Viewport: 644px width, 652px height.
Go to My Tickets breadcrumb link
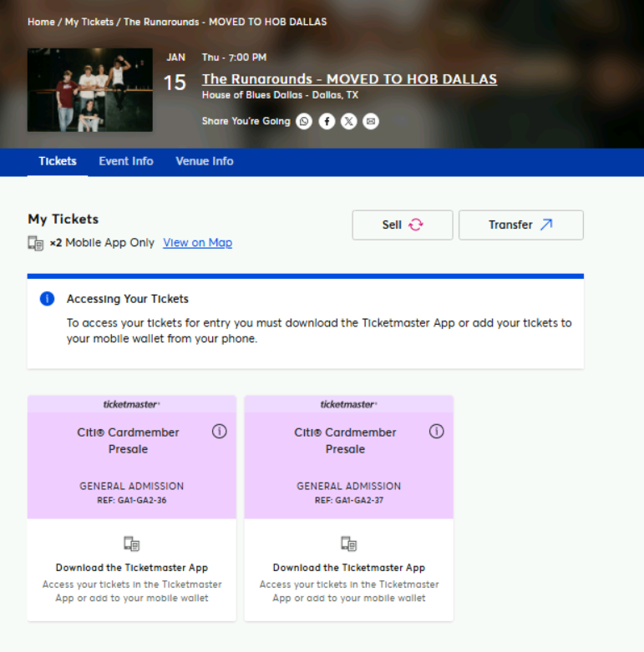coord(89,22)
